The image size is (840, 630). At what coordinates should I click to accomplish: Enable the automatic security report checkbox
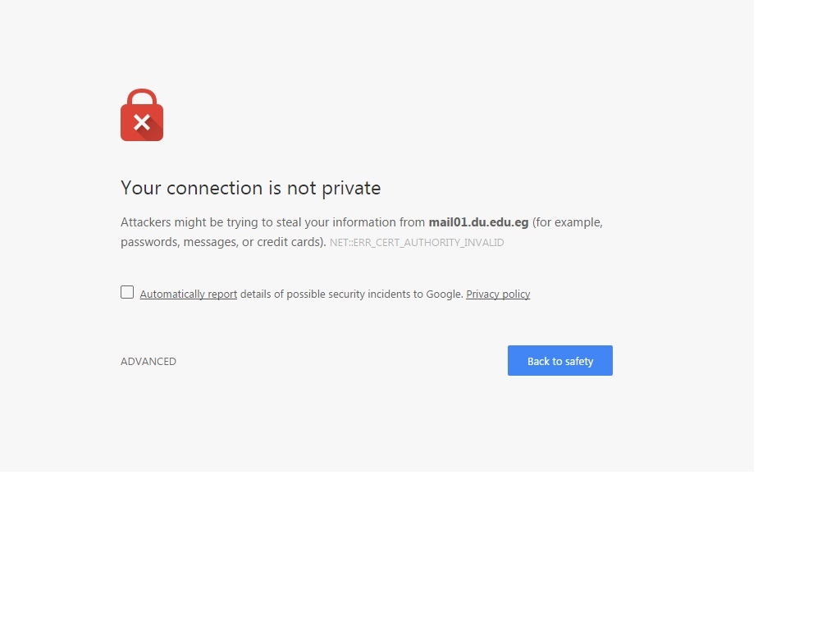[127, 292]
